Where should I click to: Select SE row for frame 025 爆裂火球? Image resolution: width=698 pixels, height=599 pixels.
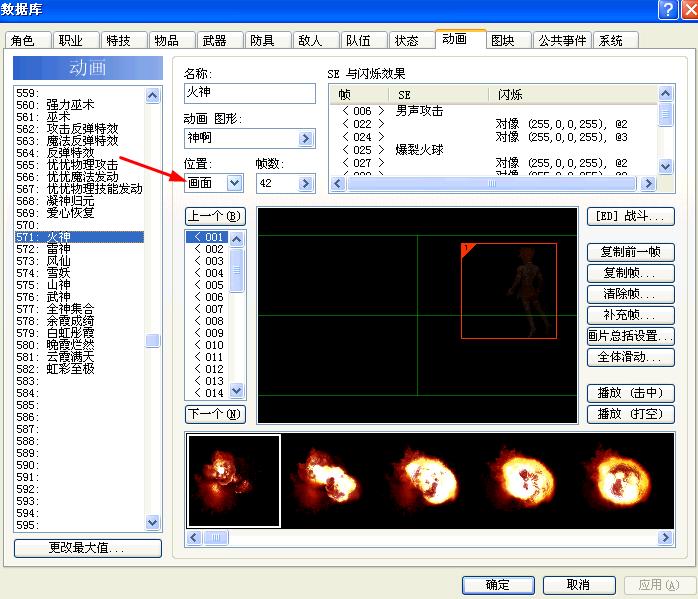[x=493, y=150]
